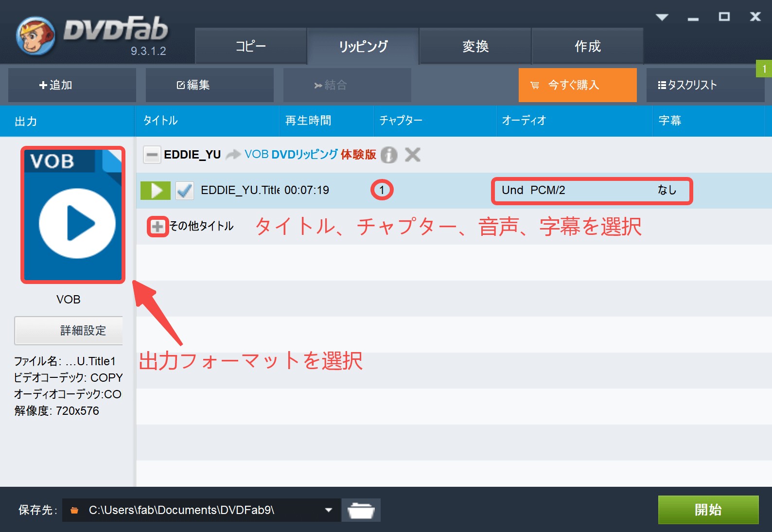Minimize the DVDFab window

693,18
